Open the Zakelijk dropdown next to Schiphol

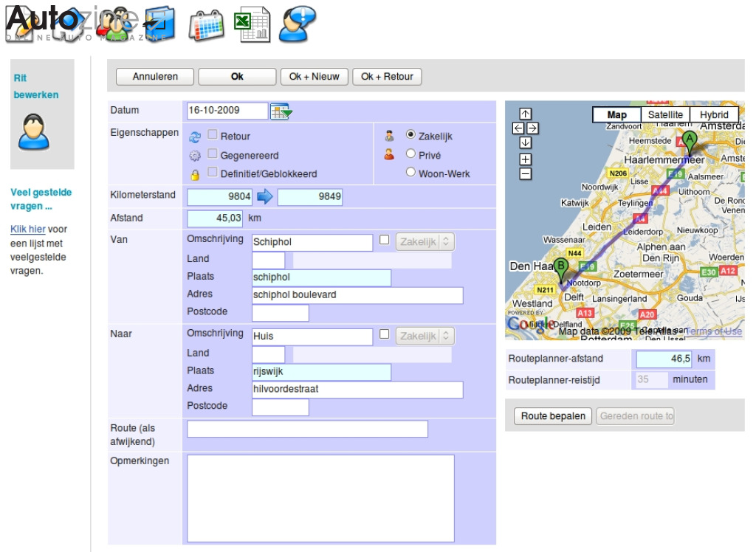click(425, 241)
